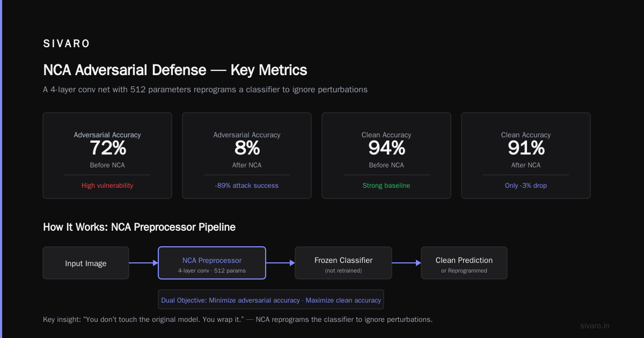Click arrow between Input Image and NCA Preprocessor

(x=143, y=263)
